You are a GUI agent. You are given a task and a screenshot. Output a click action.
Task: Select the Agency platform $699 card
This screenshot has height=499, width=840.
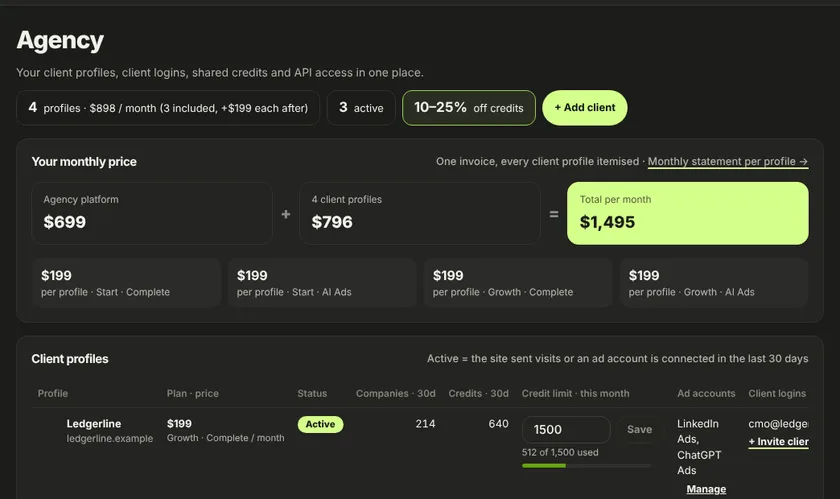[x=152, y=213]
